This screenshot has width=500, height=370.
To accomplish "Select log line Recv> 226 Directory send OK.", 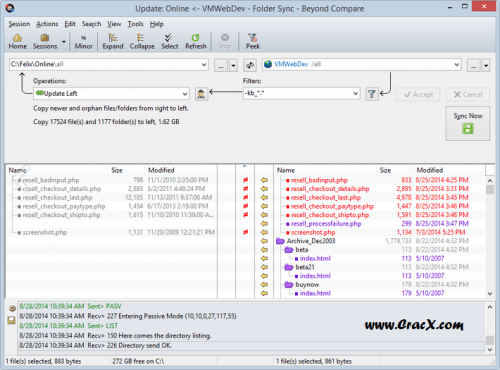I will [251, 346].
